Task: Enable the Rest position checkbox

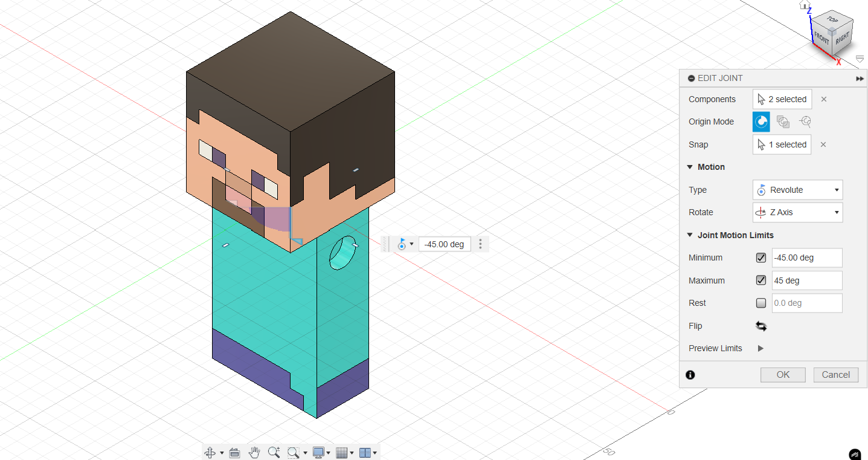Action: click(x=761, y=303)
